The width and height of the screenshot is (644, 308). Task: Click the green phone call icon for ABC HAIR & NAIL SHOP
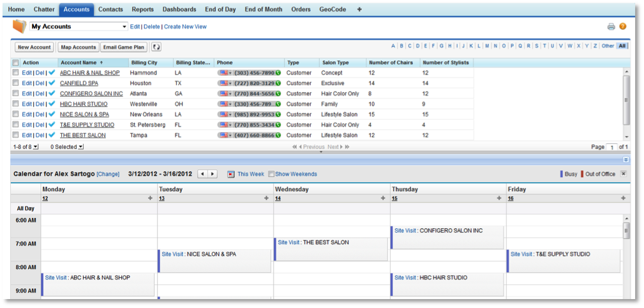click(278, 73)
